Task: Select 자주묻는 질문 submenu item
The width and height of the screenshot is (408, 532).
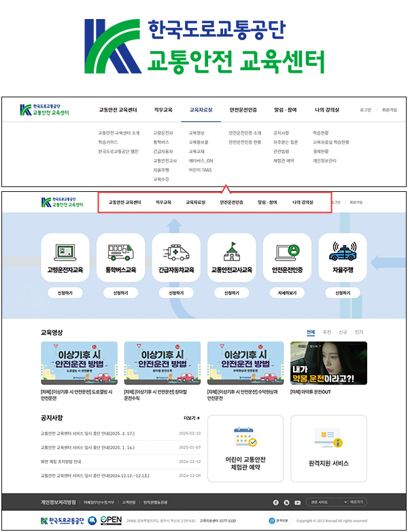Action: click(286, 142)
